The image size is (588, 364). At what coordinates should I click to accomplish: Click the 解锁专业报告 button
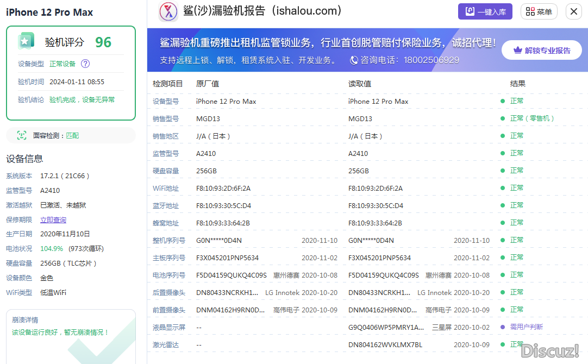click(x=541, y=50)
